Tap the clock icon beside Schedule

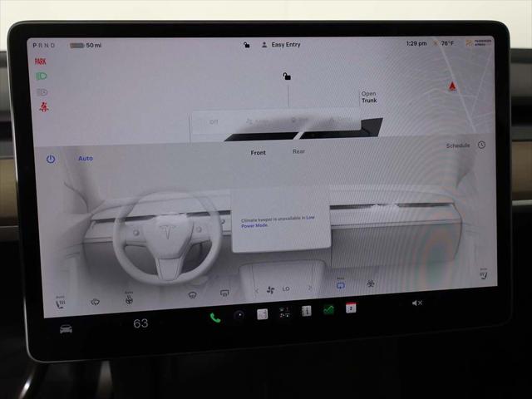pyautogui.click(x=481, y=145)
